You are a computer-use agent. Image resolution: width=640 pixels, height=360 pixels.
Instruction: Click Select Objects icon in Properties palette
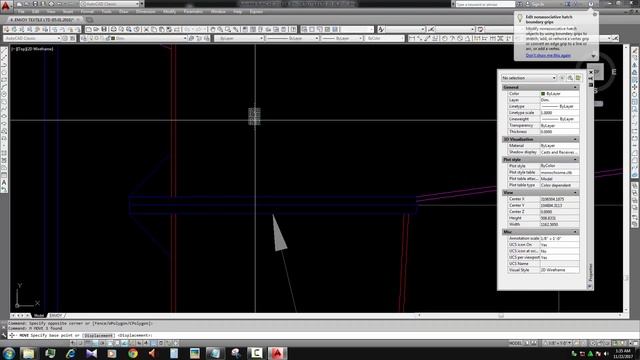pyautogui.click(x=570, y=78)
